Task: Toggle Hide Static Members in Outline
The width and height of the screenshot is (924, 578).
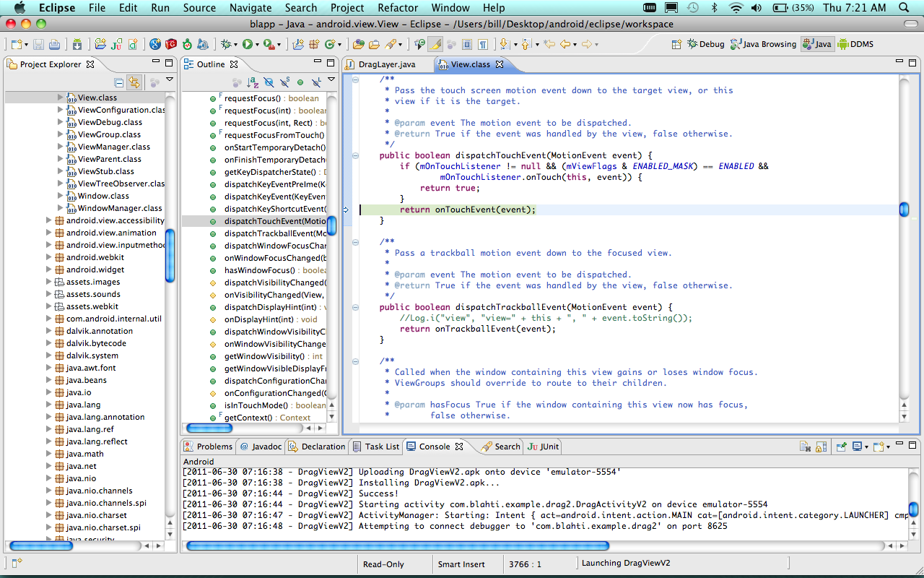Action: pyautogui.click(x=284, y=82)
